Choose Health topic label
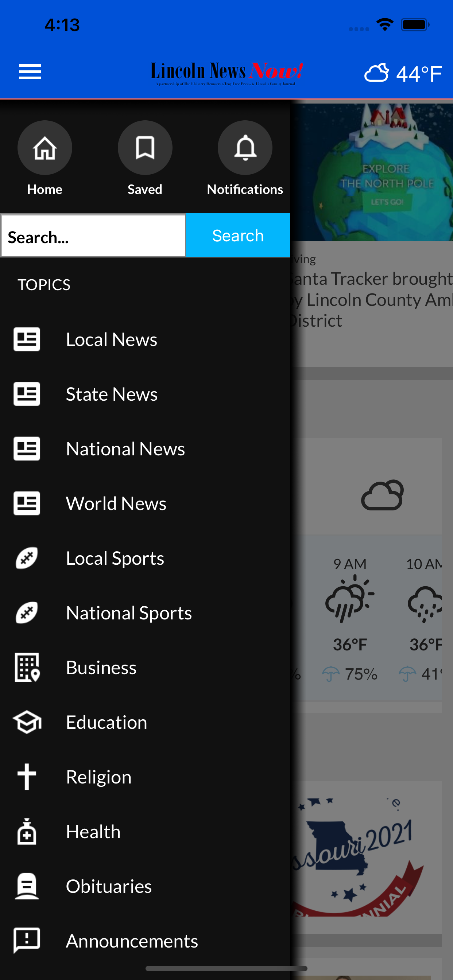 [x=93, y=832]
